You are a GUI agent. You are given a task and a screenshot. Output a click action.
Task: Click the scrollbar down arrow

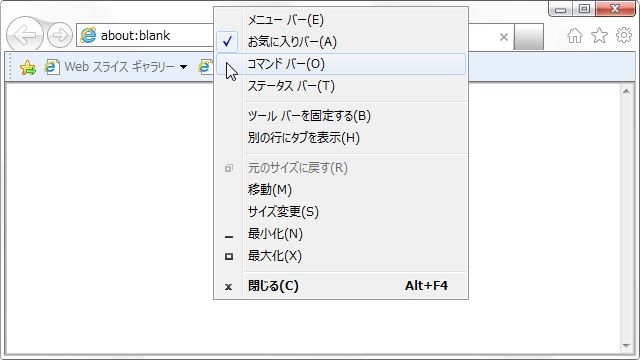pyautogui.click(x=626, y=346)
